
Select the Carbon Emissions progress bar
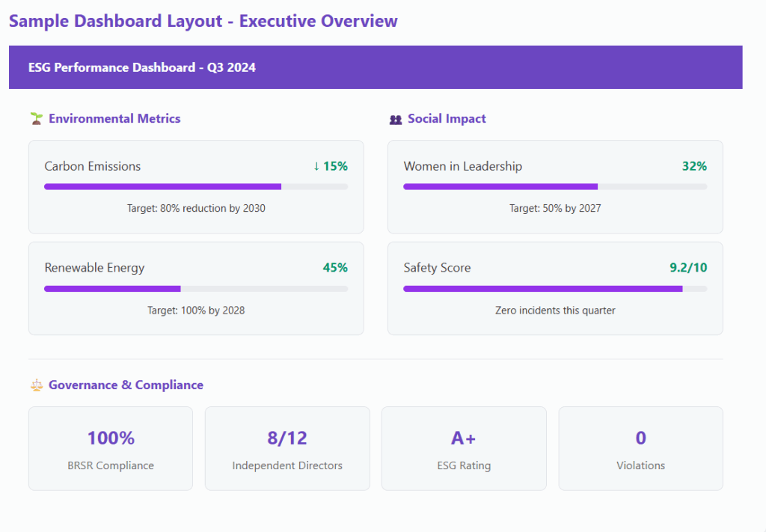tap(196, 186)
